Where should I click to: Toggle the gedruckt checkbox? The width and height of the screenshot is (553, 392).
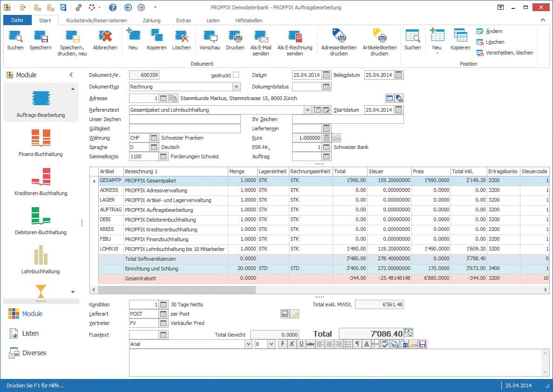[237, 75]
